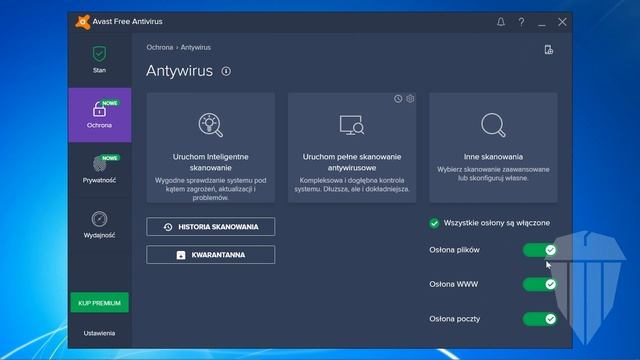Open notifications bell
640x360 pixels.
coord(501,22)
